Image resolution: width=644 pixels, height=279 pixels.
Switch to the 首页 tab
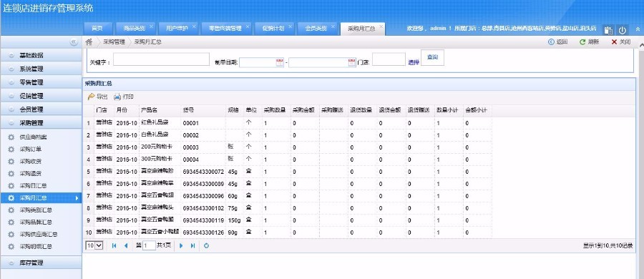(x=97, y=29)
